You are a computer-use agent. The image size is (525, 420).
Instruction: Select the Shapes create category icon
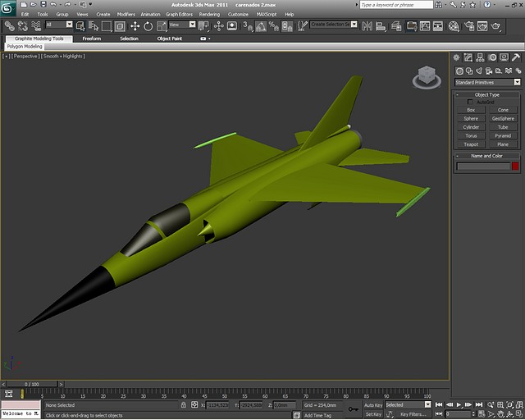coord(469,71)
